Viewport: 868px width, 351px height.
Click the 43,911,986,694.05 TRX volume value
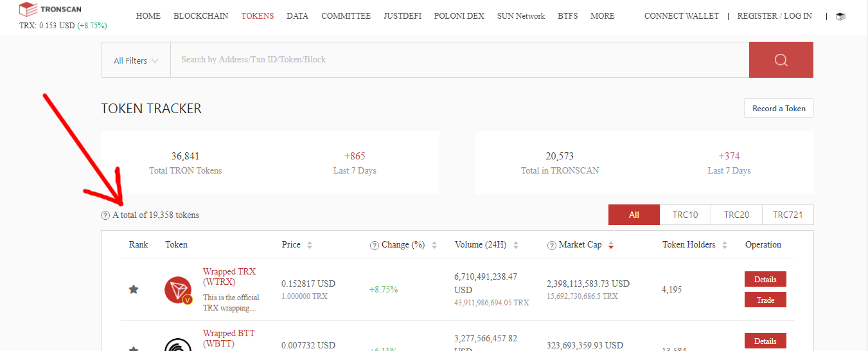[x=492, y=302]
